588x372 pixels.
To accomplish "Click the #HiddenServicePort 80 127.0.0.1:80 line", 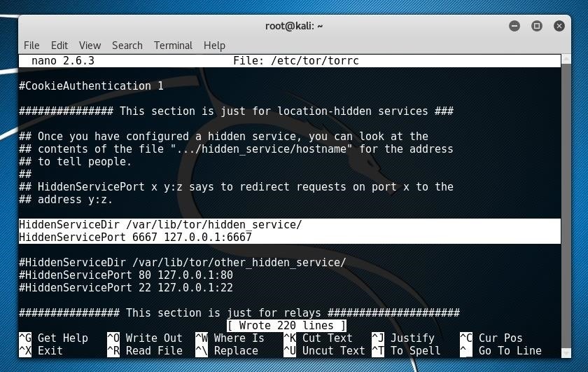I will 126,275.
